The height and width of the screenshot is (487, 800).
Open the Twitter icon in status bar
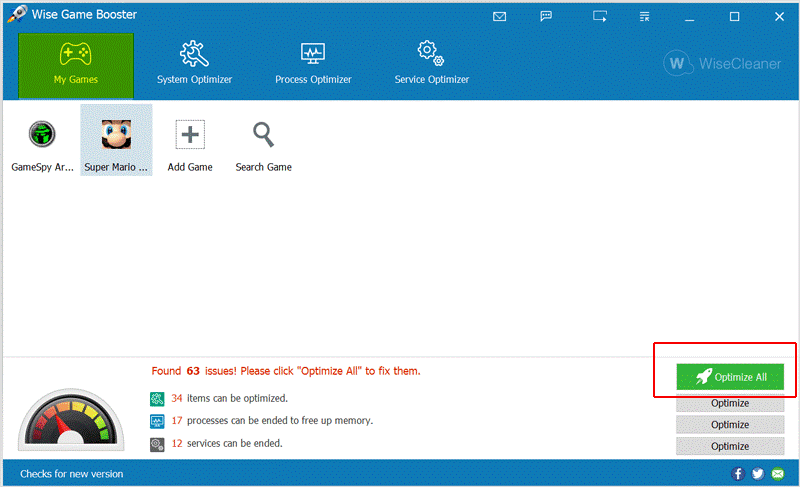tap(758, 474)
